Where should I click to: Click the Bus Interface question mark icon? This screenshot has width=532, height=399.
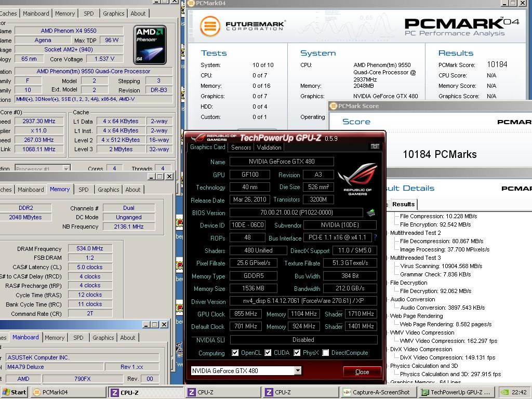[x=376, y=237]
